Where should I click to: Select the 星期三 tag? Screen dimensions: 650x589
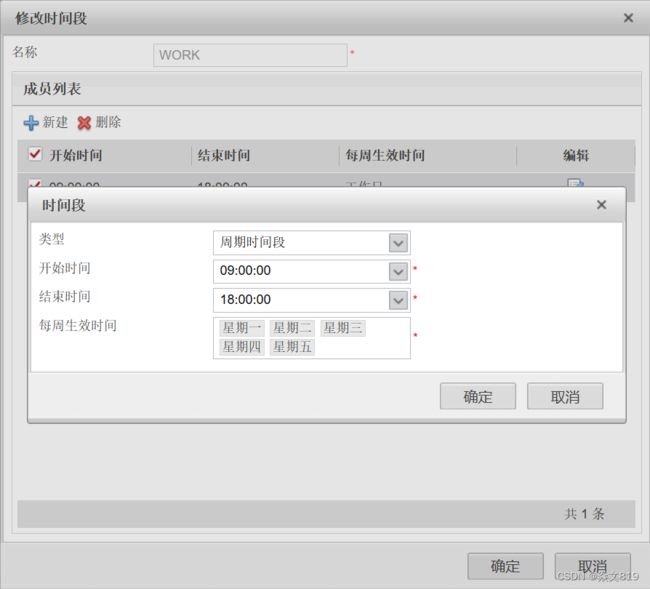[343, 328]
